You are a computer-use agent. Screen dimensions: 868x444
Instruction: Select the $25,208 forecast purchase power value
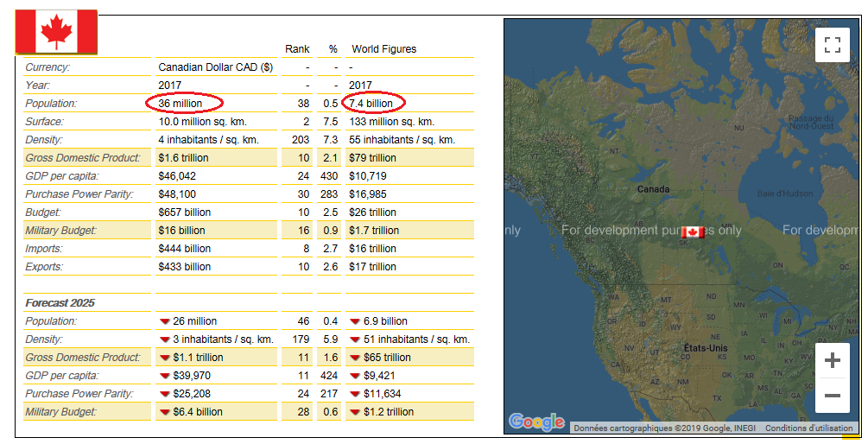tap(192, 394)
